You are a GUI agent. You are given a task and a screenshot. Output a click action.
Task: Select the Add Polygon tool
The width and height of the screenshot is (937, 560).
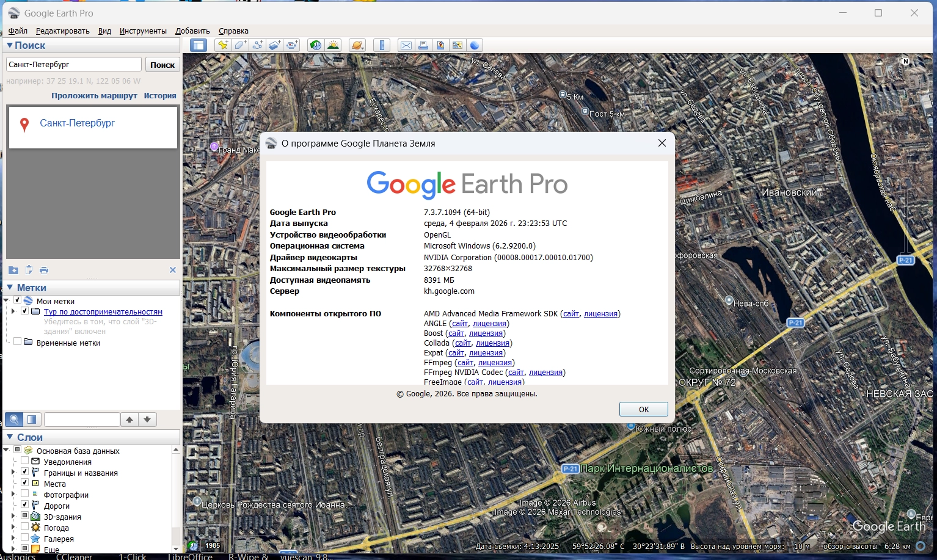240,45
